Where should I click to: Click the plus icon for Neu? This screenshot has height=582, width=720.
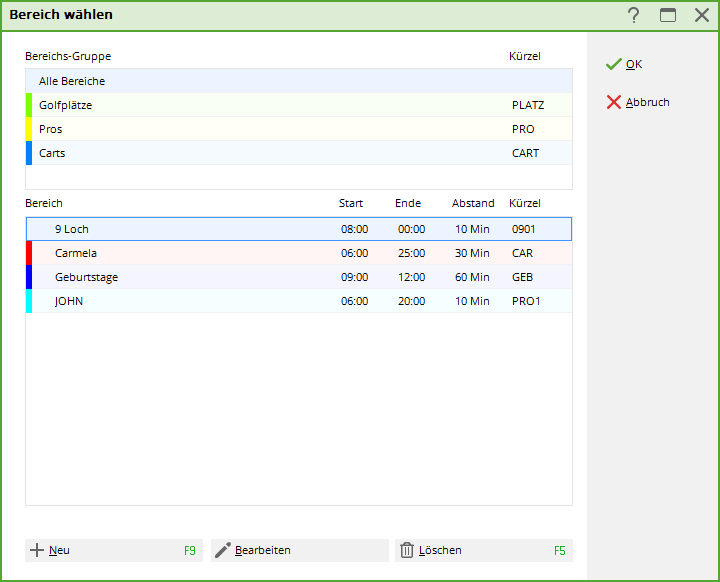[37, 550]
